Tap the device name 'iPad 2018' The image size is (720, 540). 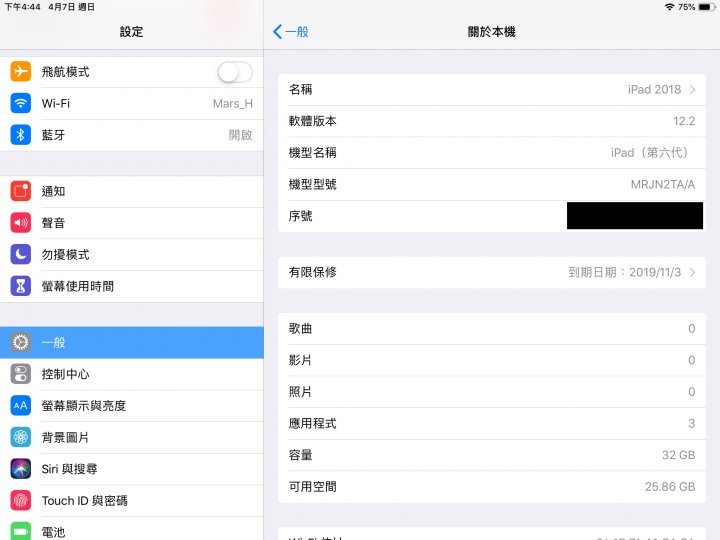tap(654, 90)
